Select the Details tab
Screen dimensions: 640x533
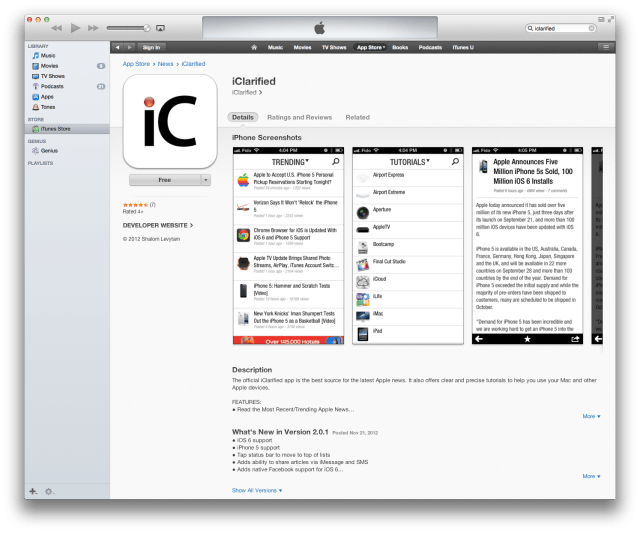click(243, 118)
